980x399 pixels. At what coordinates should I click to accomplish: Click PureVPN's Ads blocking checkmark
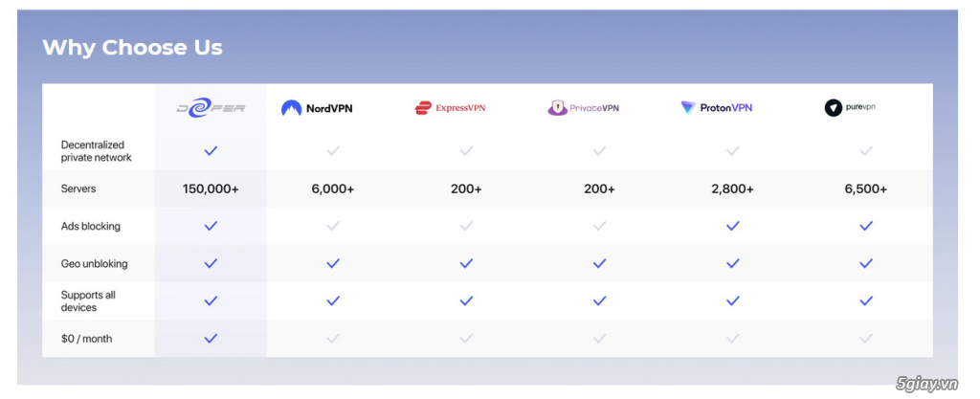pos(865,226)
